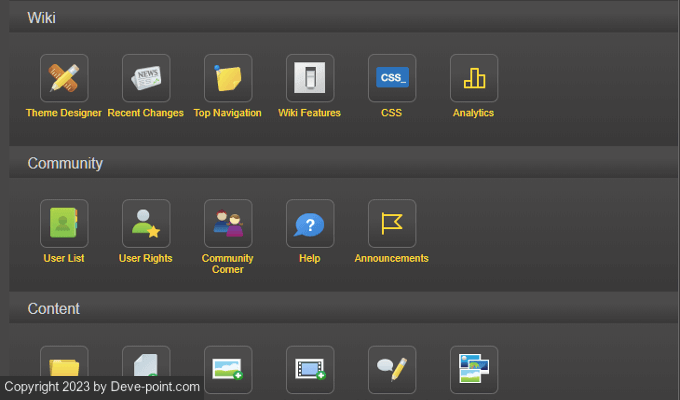Click the "Theme Designer" text label

point(64,114)
